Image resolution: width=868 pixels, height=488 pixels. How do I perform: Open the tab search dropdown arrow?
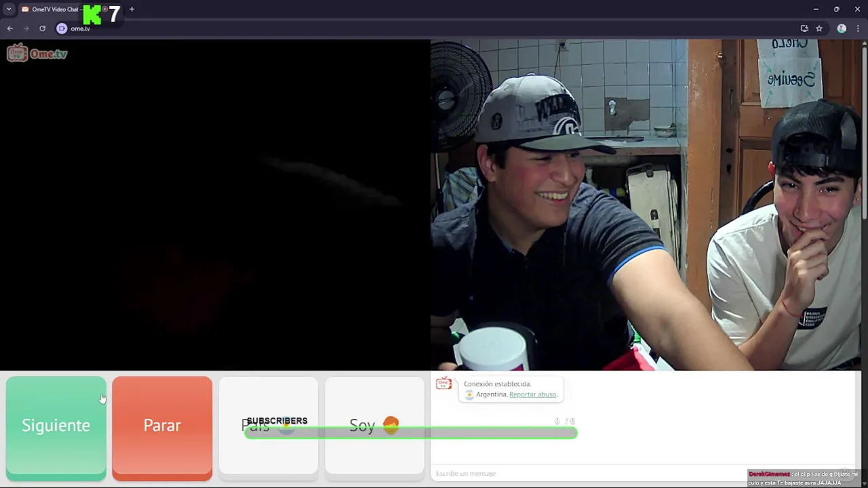[x=8, y=9]
